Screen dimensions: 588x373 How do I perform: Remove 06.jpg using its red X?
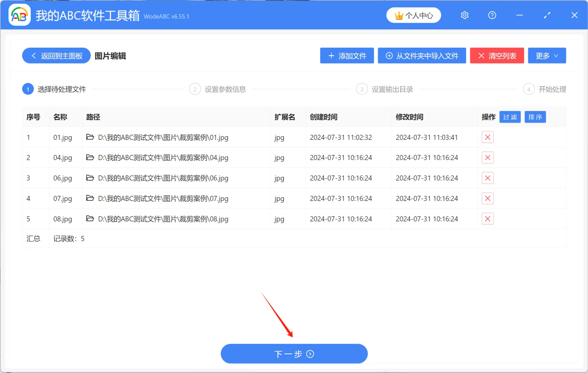point(487,178)
